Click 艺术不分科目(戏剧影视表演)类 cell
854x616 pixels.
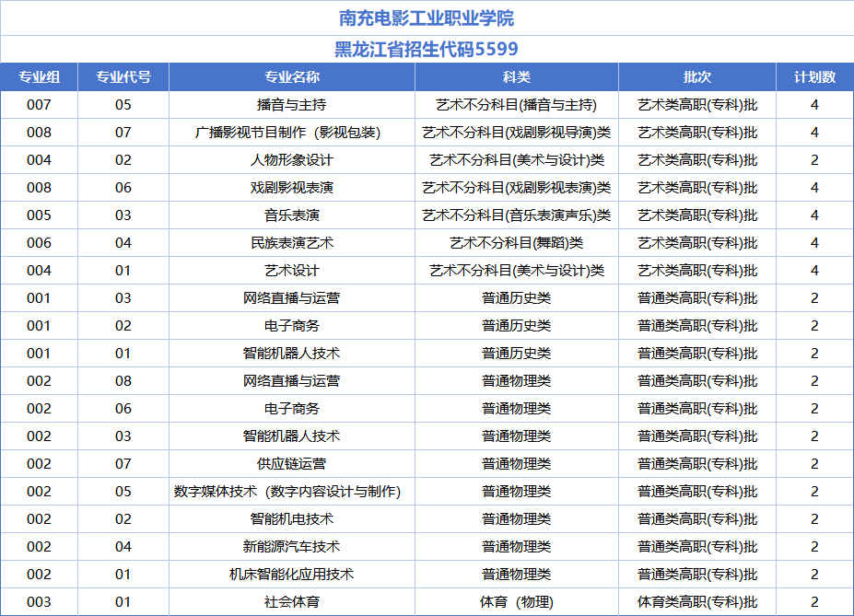click(516, 188)
